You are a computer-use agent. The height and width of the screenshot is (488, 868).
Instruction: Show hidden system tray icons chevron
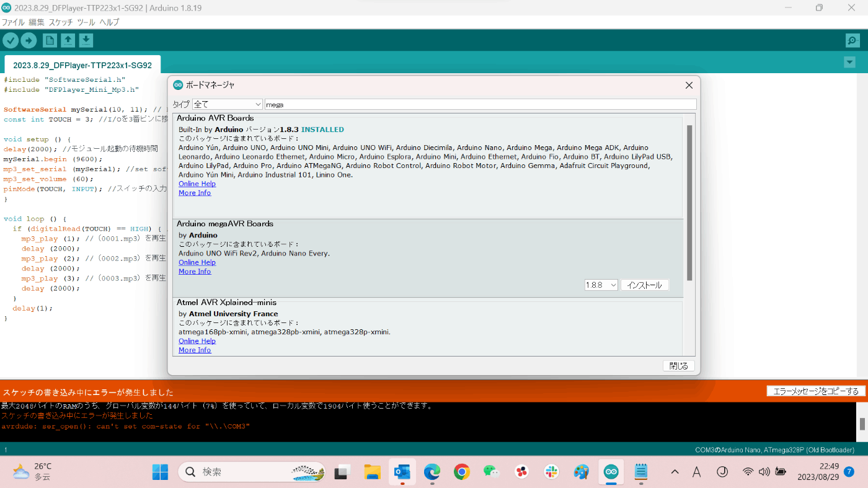[675, 472]
